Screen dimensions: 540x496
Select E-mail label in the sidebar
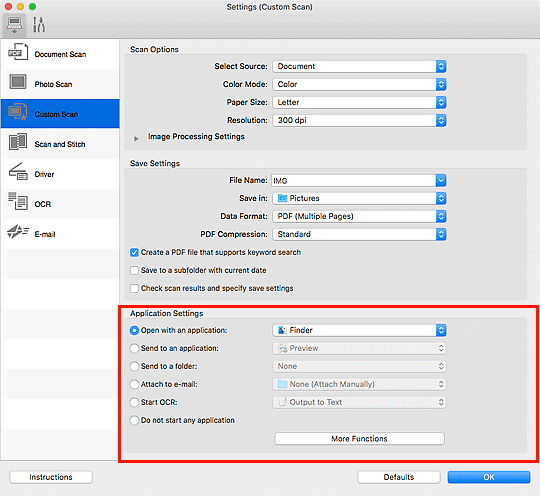click(45, 234)
